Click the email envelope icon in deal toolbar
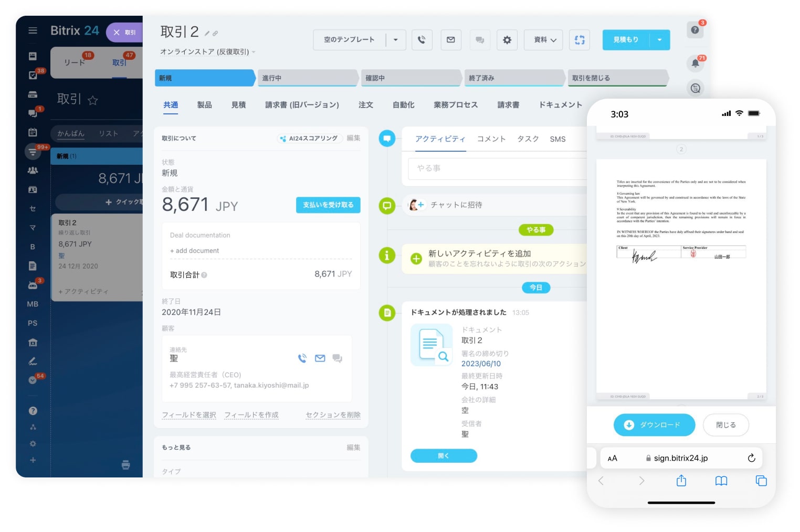Viewport: 800px width, 532px height. coord(451,40)
